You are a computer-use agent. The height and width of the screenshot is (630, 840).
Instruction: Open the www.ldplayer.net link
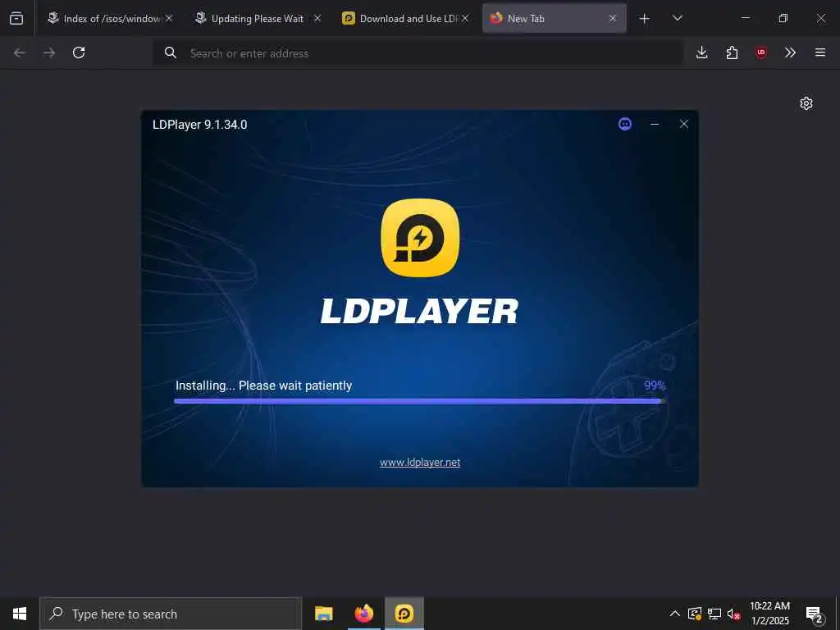[420, 463]
